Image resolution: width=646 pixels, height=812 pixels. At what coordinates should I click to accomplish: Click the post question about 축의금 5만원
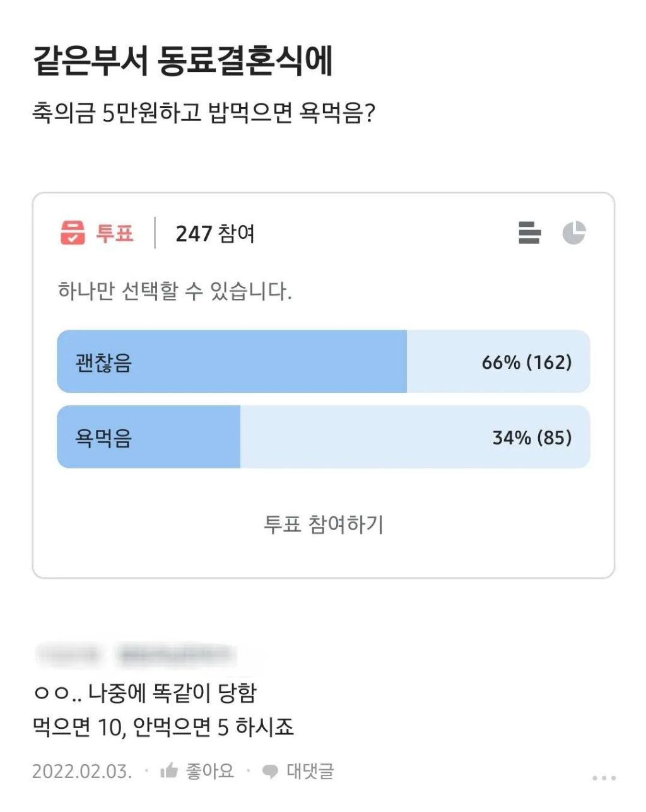203,113
